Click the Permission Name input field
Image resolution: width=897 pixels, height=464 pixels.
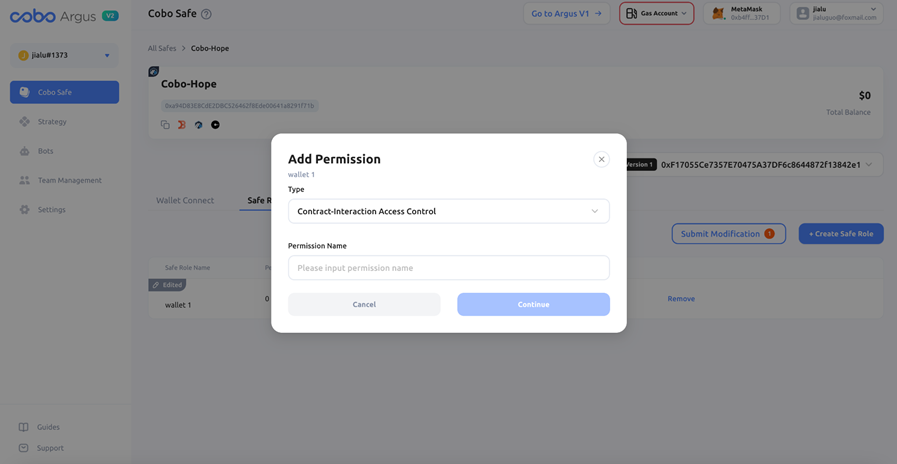(x=448, y=268)
